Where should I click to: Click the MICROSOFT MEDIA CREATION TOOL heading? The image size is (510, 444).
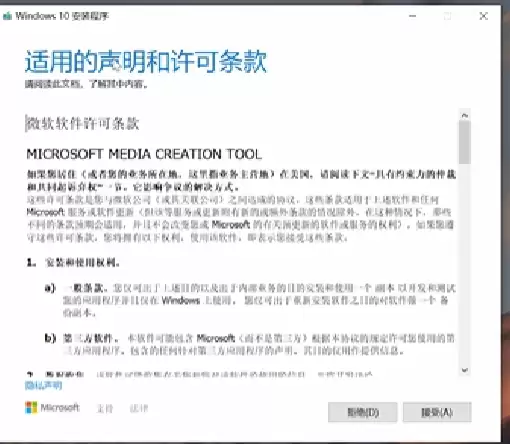[144, 154]
